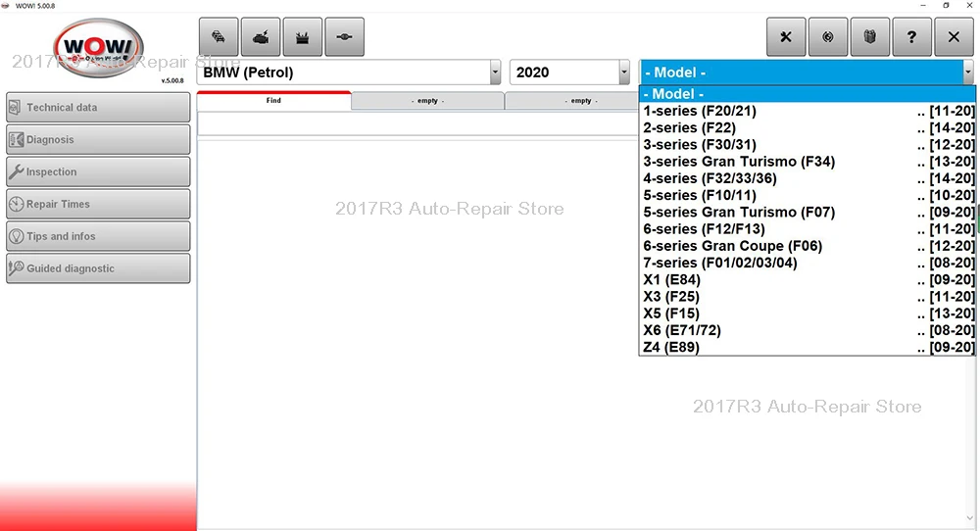Expand the BMW (Petrol) make dropdown
This screenshot has height=531, width=980.
pos(495,72)
